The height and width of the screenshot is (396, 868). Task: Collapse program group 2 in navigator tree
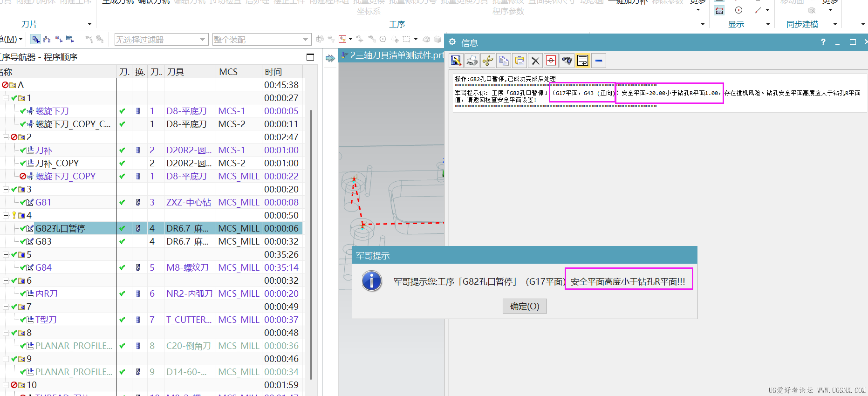[x=6, y=137]
